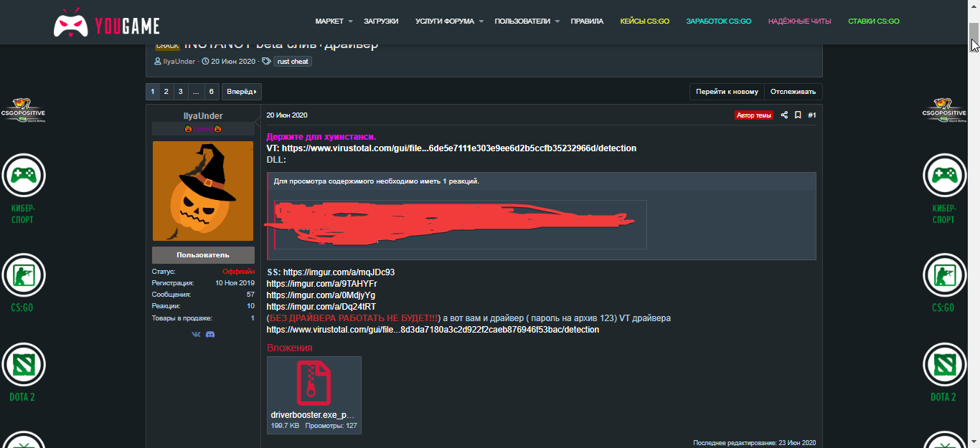
Task: Expand the Маркет dropdown menu
Action: click(x=334, y=22)
